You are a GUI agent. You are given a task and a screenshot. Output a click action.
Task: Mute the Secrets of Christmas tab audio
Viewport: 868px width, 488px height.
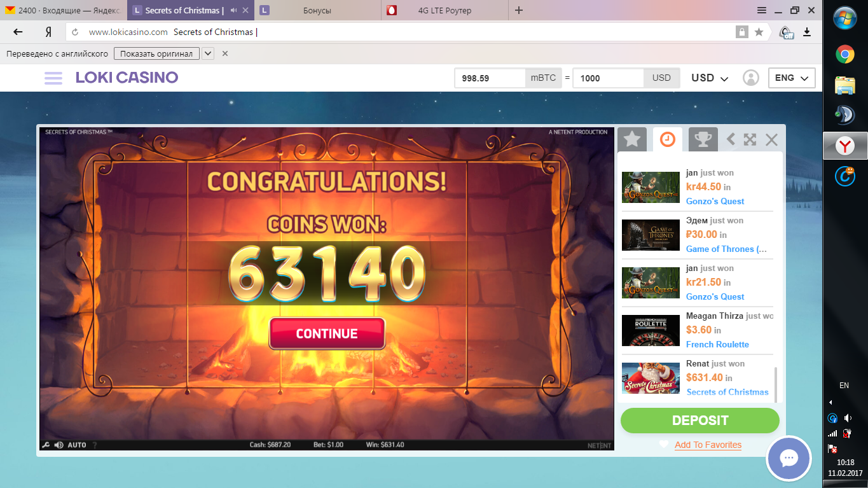234,10
